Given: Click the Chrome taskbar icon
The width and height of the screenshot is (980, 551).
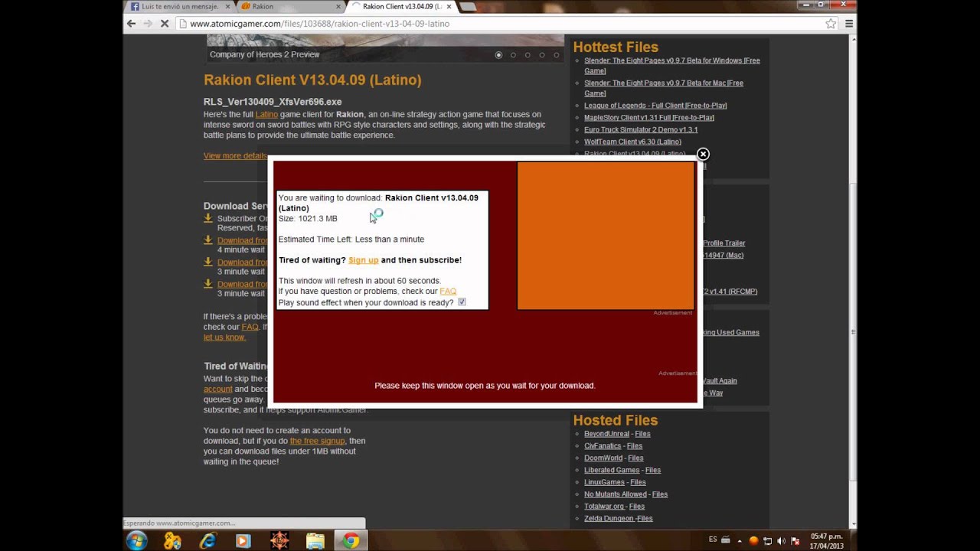Looking at the screenshot, I should (x=351, y=541).
